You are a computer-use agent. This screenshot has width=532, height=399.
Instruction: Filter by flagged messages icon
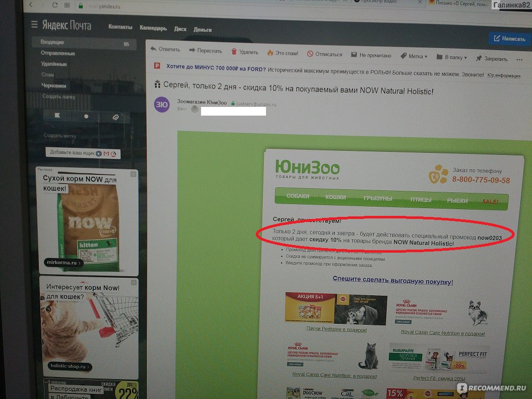point(57,116)
